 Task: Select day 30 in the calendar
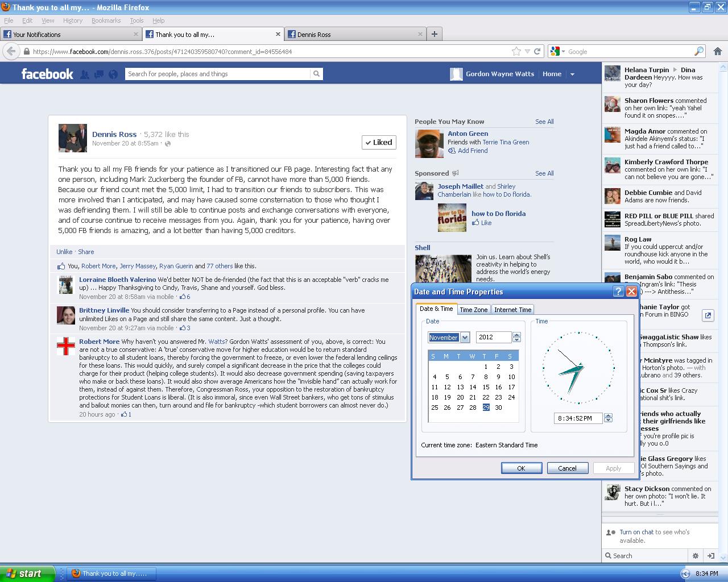point(498,408)
